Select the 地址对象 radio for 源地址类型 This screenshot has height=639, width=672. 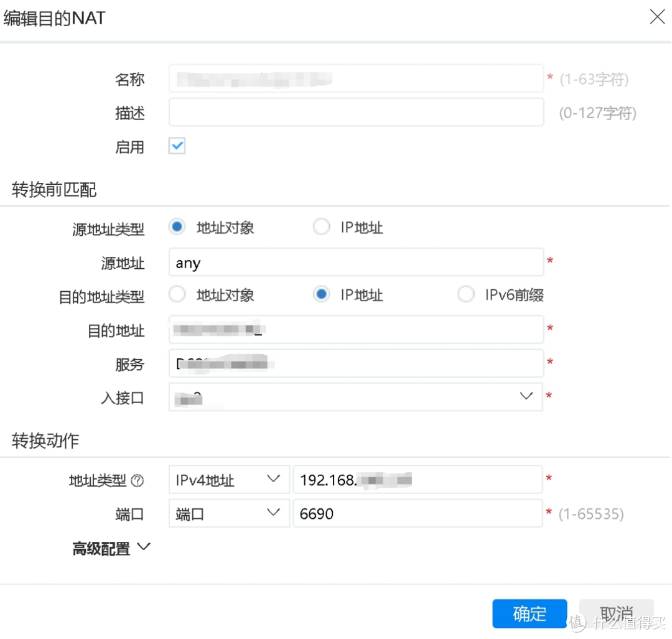[x=177, y=226]
